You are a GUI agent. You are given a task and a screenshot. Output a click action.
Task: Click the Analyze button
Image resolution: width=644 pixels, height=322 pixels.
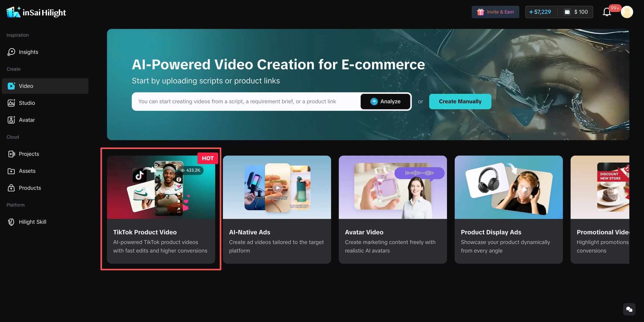coord(385,101)
